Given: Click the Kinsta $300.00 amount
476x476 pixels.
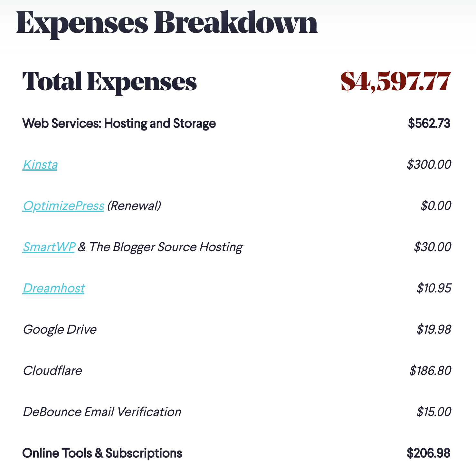Looking at the screenshot, I should point(429,165).
